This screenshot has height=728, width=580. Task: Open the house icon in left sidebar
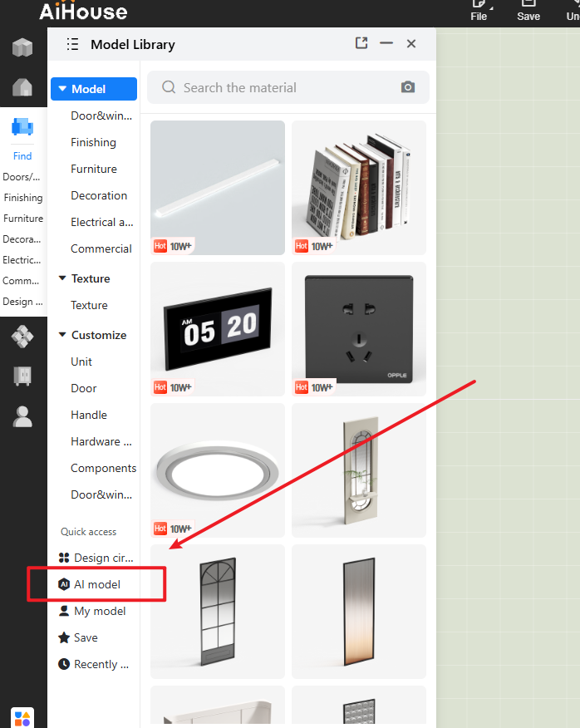(x=22, y=86)
